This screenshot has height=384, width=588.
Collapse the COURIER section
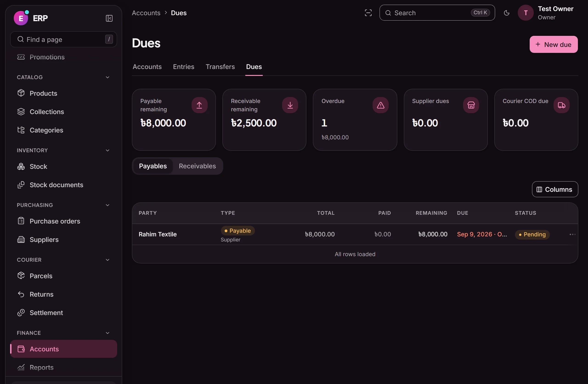pos(107,260)
